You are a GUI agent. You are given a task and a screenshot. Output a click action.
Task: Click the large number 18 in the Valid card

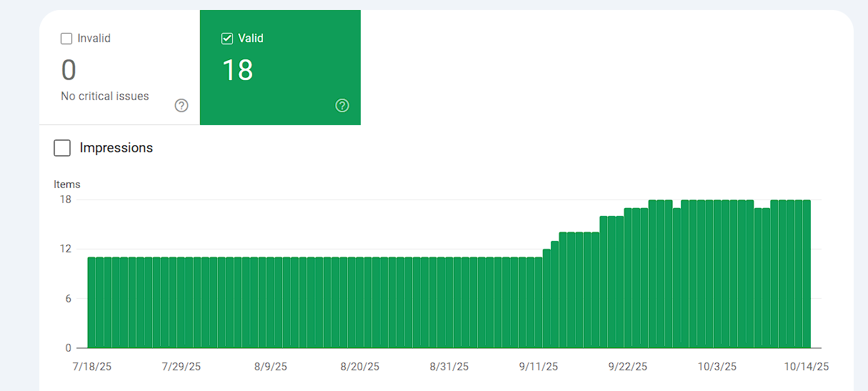point(237,70)
